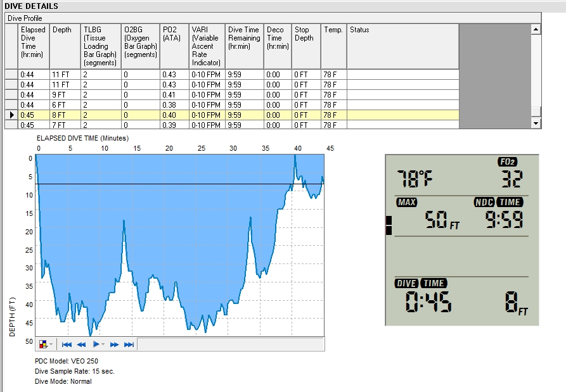
Task: Click the FO2 value 32 on the dive computer display
Action: (512, 179)
